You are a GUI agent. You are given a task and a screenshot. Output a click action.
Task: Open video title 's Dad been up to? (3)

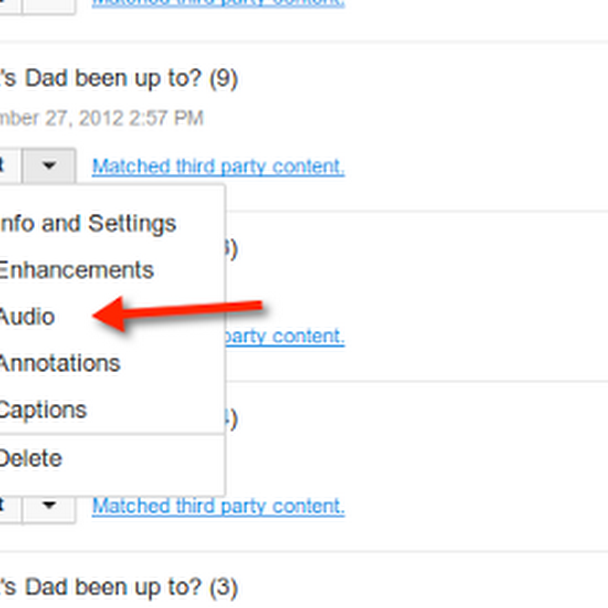tap(119, 587)
